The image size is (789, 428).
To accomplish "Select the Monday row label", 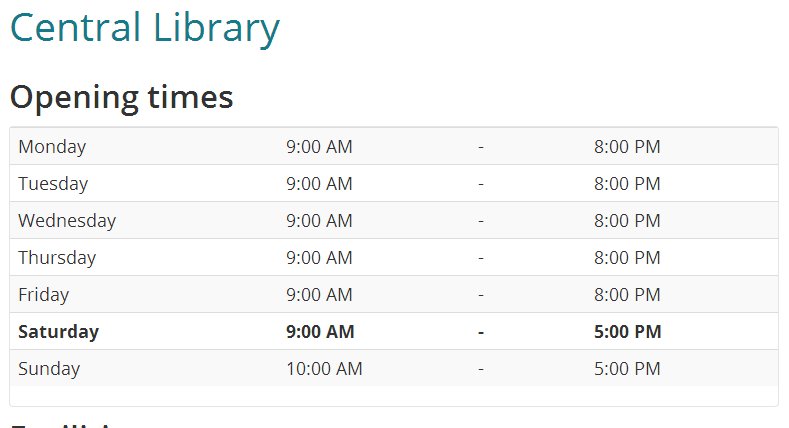I will pos(52,147).
